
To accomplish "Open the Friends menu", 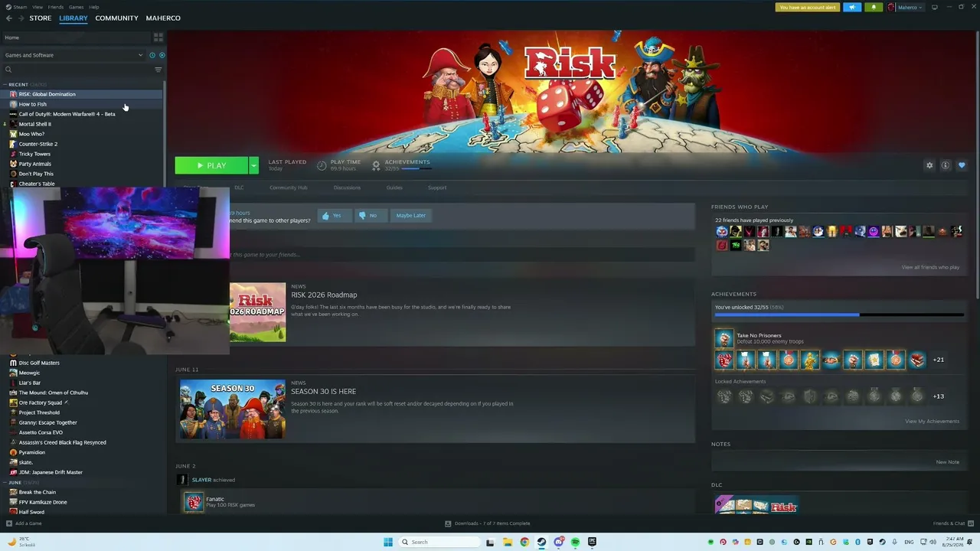I will [56, 7].
